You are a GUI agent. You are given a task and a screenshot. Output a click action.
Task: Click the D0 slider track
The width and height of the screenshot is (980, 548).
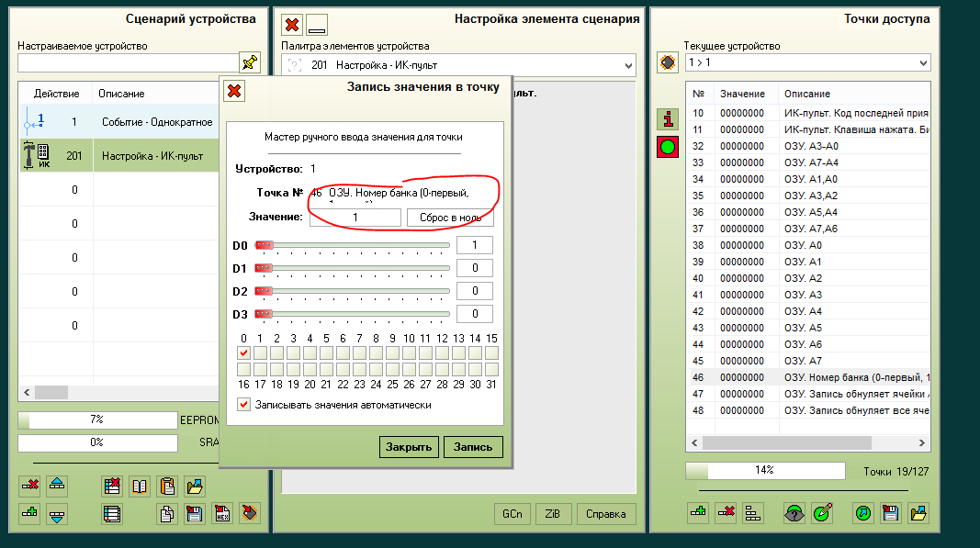click(358, 245)
